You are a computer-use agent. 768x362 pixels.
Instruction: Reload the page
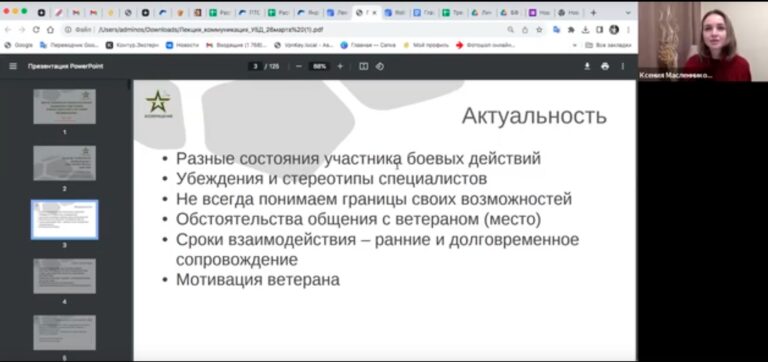(x=36, y=29)
